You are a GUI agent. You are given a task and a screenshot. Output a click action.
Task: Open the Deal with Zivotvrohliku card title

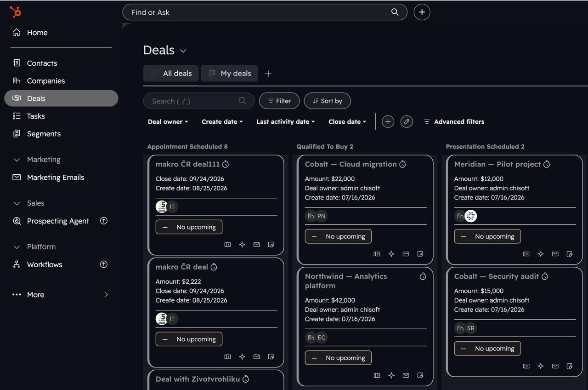pyautogui.click(x=198, y=379)
